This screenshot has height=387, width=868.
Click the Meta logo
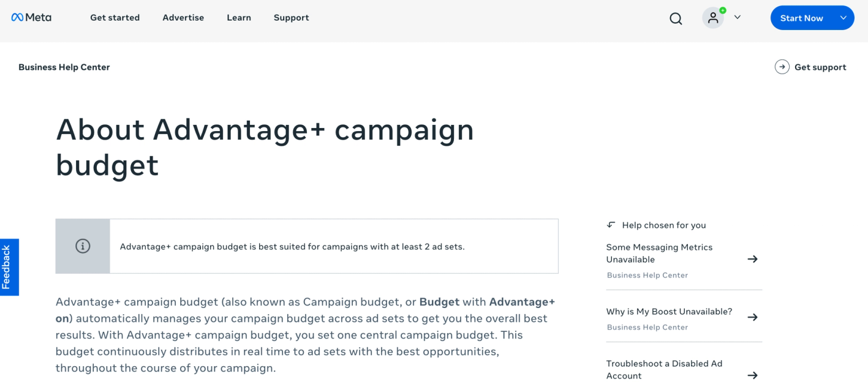tap(31, 18)
